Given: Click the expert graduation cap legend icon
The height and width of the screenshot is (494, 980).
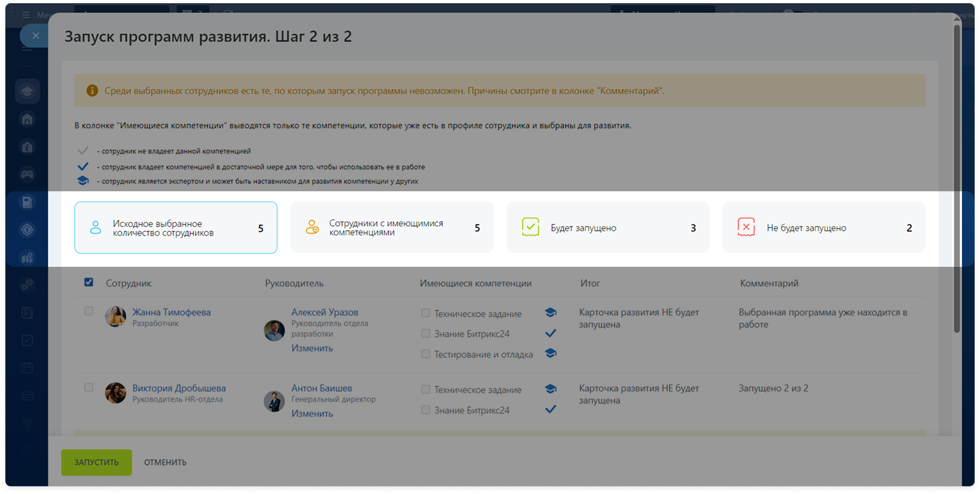Looking at the screenshot, I should (83, 181).
